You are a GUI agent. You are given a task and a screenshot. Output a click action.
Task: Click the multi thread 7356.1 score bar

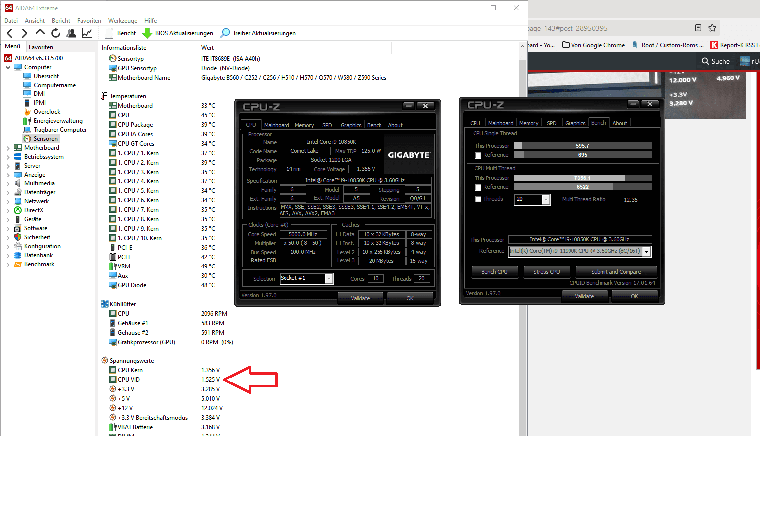tap(582, 178)
